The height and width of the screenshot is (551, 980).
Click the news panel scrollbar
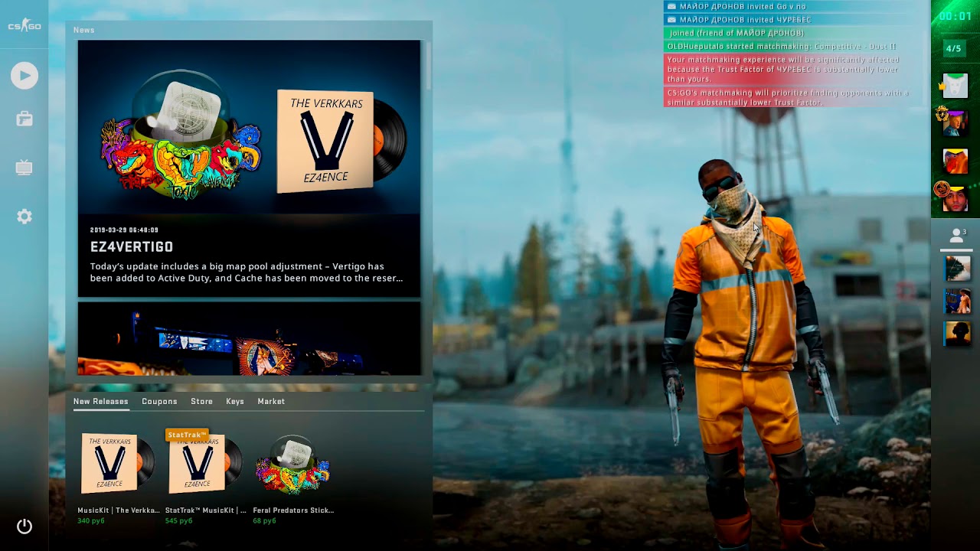tap(428, 65)
